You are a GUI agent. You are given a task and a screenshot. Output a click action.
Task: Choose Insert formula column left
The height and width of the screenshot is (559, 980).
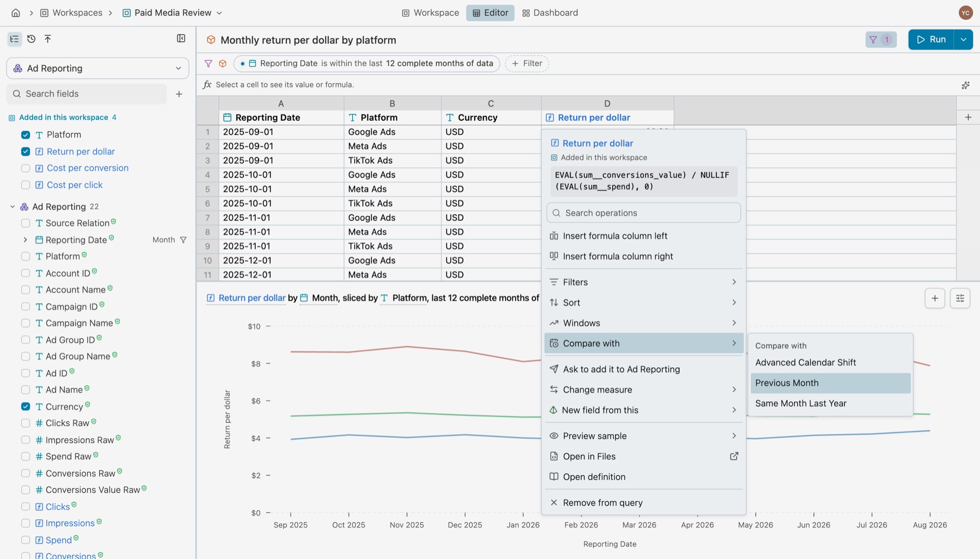(644, 236)
